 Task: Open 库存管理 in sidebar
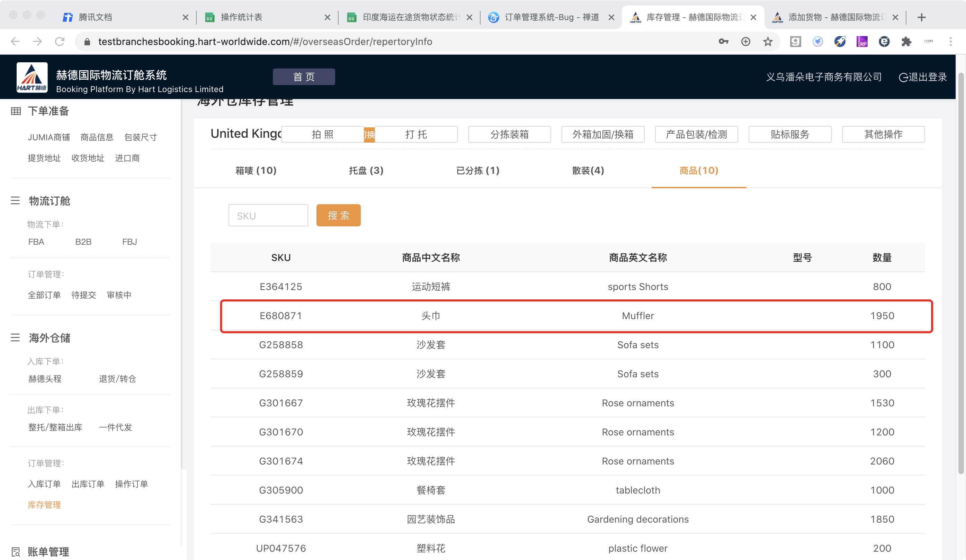[44, 505]
